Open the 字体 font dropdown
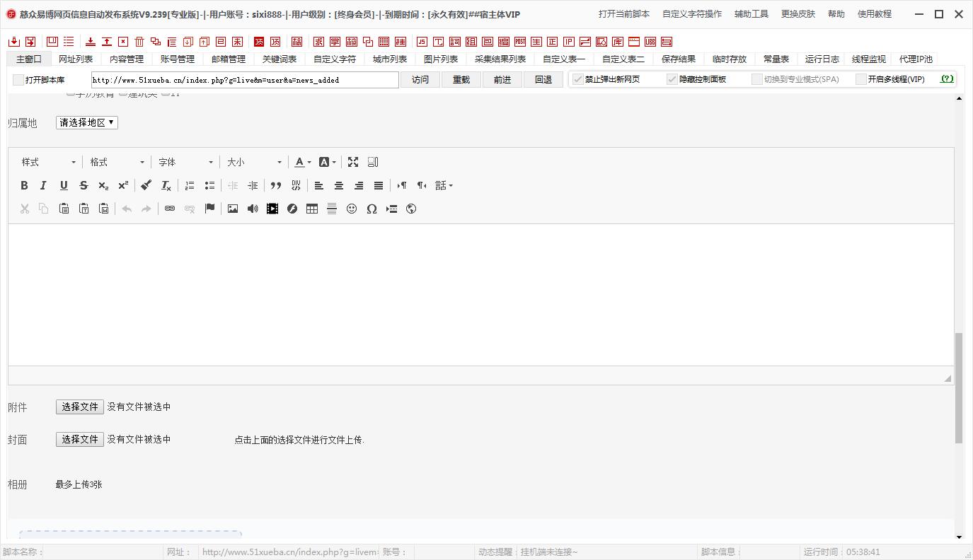Viewport: 973px width, 560px height. (x=185, y=162)
